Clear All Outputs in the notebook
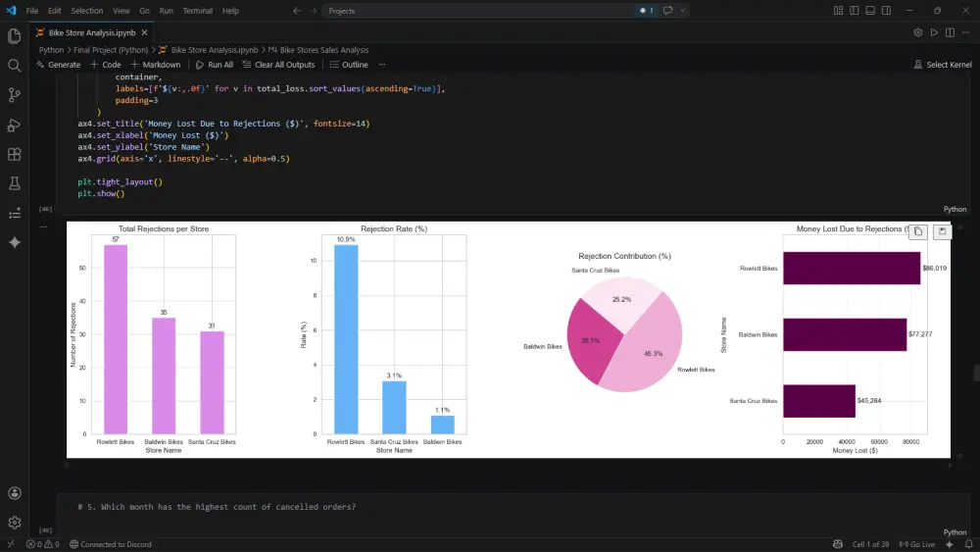The height and width of the screenshot is (552, 980). point(278,65)
